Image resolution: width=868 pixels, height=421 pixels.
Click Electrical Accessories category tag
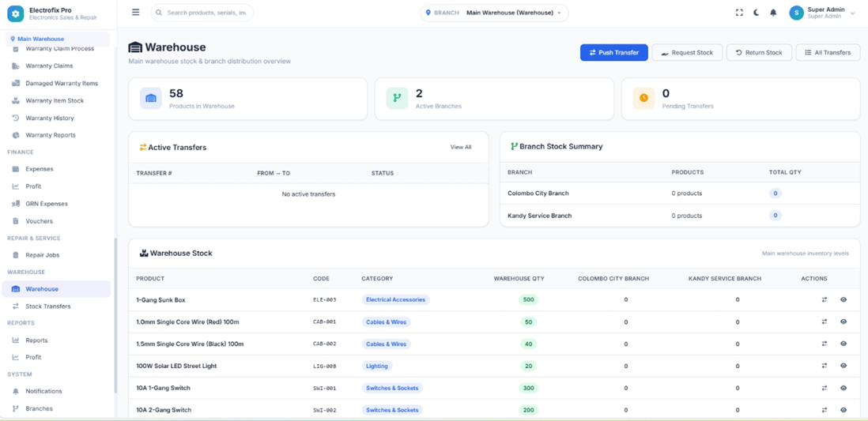click(x=395, y=299)
